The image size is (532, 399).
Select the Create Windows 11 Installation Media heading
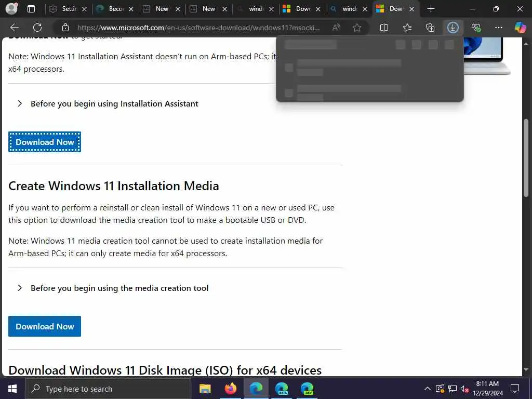[x=114, y=186]
